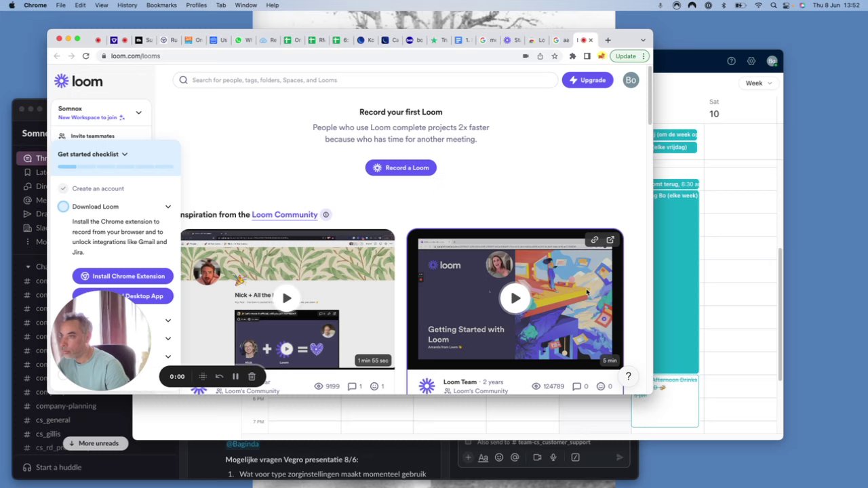The height and width of the screenshot is (488, 868).
Task: Pause the Loom recording
Action: pyautogui.click(x=235, y=376)
